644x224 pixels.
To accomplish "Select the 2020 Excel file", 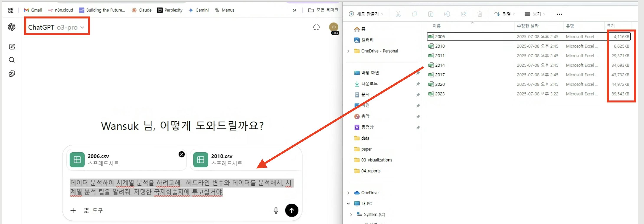I will click(528, 84).
